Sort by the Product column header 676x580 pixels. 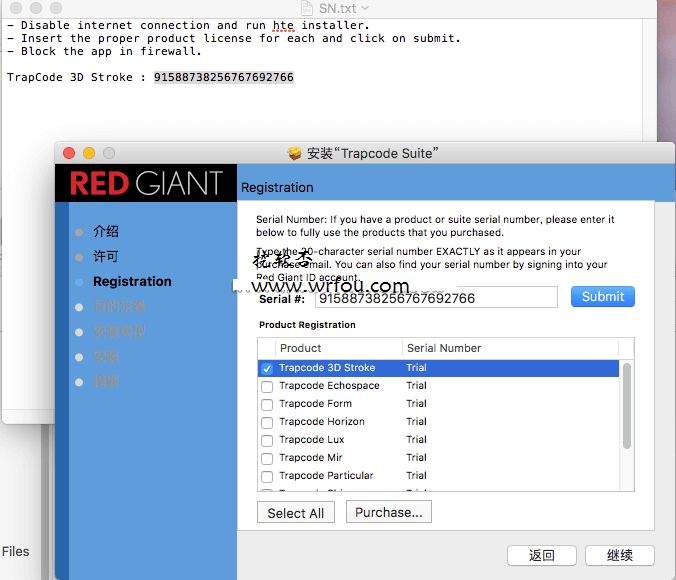pos(339,348)
